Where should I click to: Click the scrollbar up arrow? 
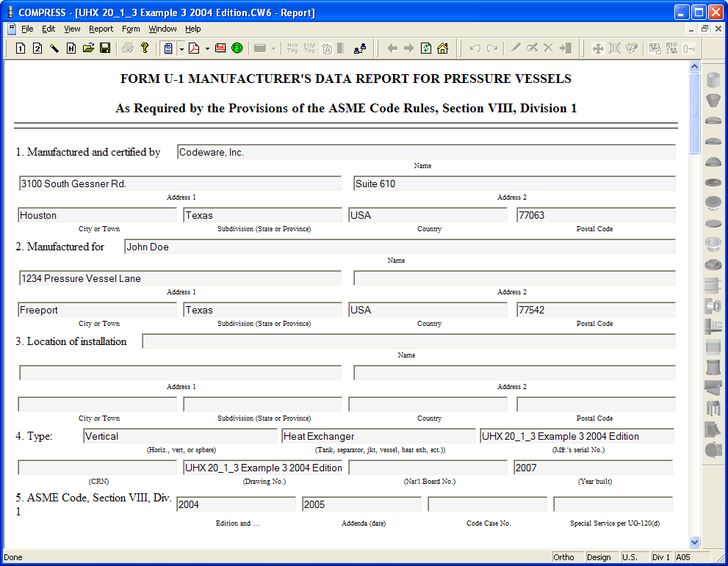pos(694,66)
